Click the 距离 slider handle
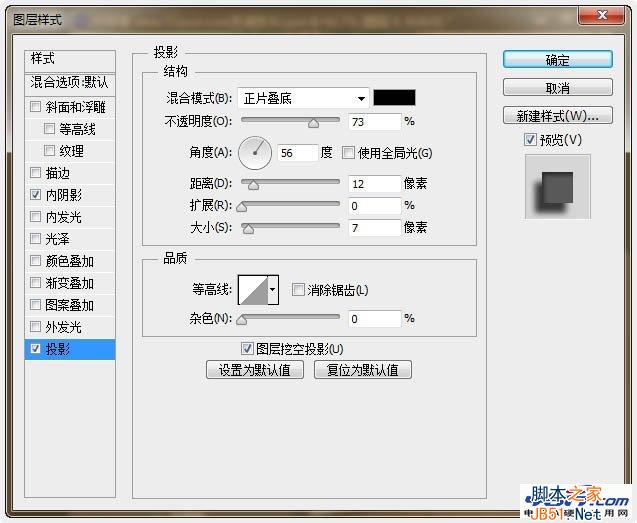 point(254,185)
